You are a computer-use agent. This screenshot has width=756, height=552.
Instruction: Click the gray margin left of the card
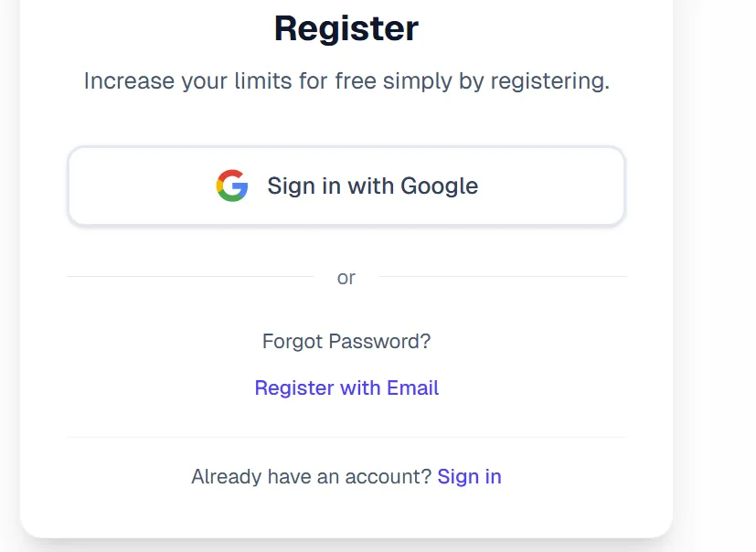pos(9,274)
